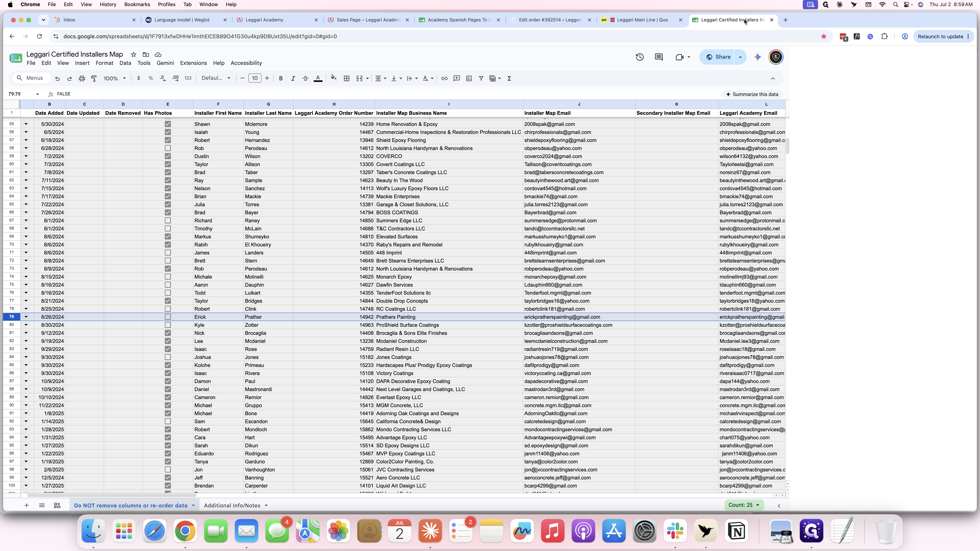Star the Leggari Certified Installers Map document

pos(134,54)
